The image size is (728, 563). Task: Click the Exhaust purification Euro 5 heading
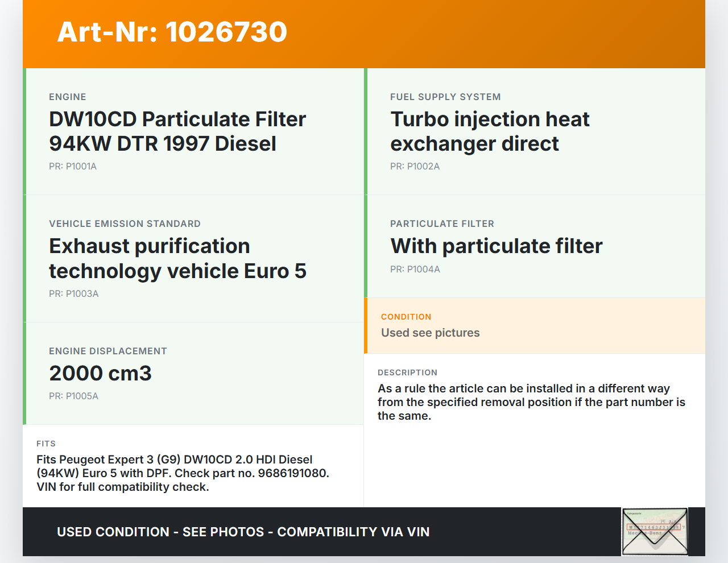177,259
